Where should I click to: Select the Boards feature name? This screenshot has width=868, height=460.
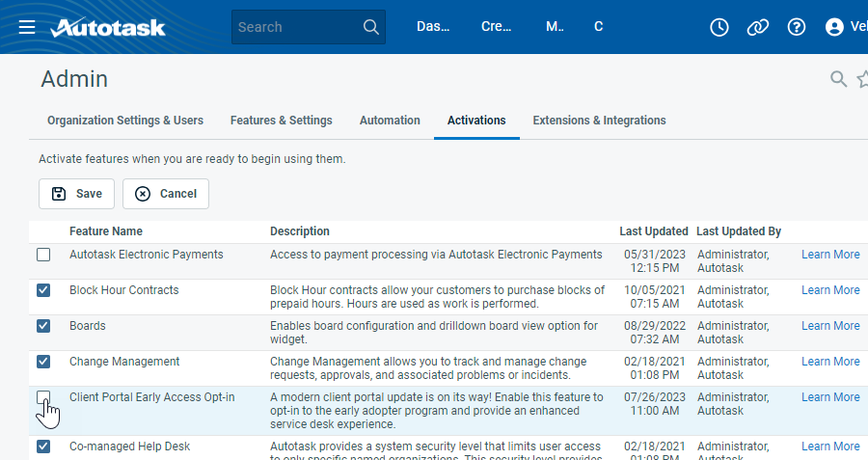pyautogui.click(x=88, y=326)
